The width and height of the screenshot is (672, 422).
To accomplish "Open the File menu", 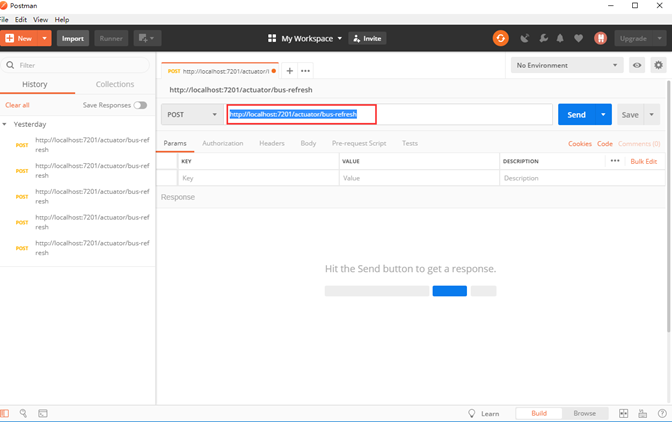I will coord(4,19).
